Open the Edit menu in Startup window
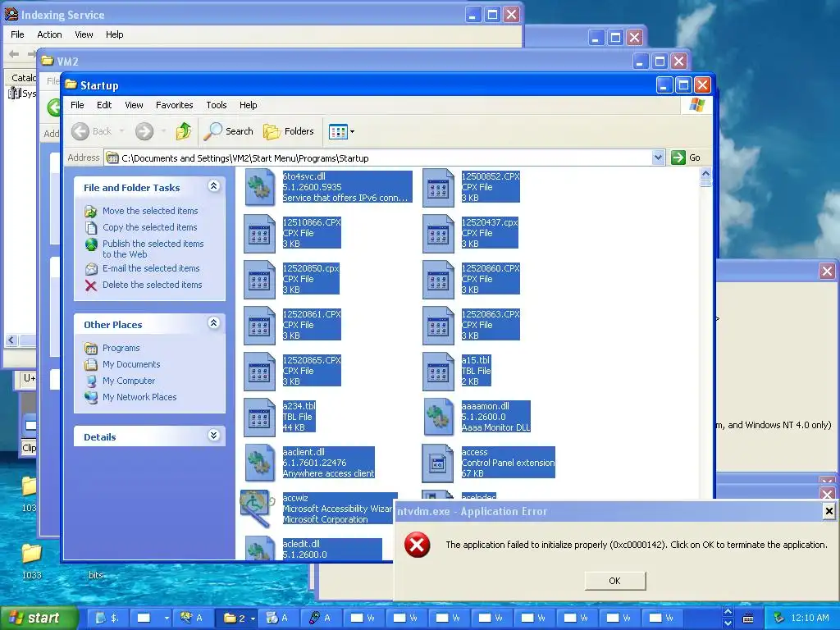Image resolution: width=840 pixels, height=630 pixels. pos(104,105)
